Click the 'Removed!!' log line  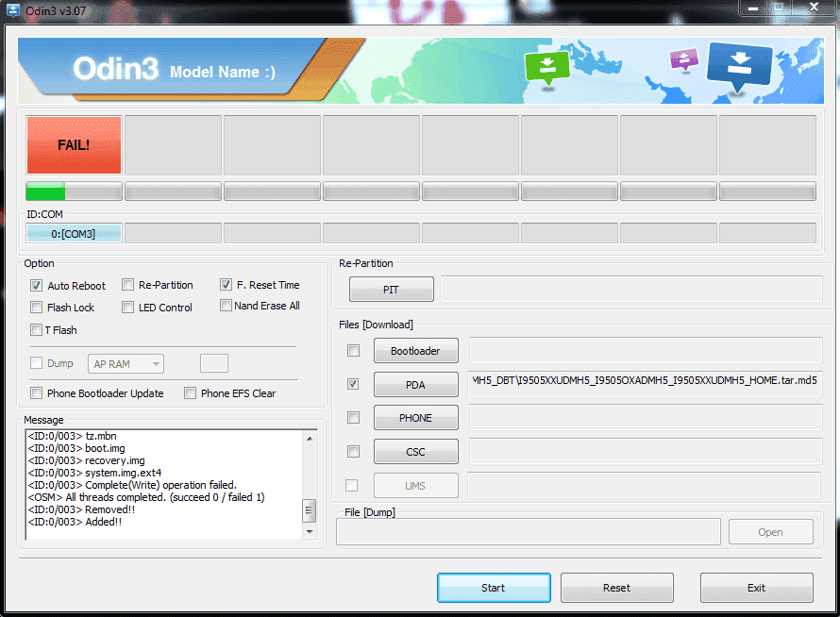click(81, 509)
